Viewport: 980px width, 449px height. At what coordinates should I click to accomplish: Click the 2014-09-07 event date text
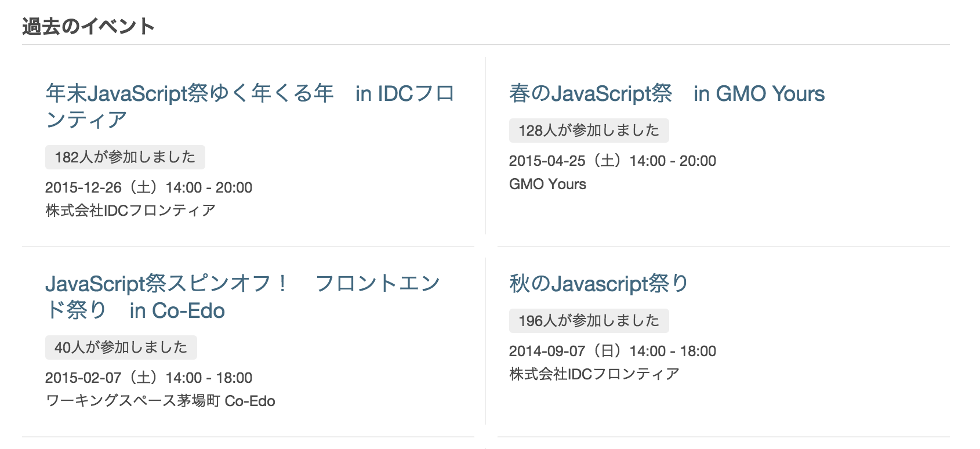point(612,351)
